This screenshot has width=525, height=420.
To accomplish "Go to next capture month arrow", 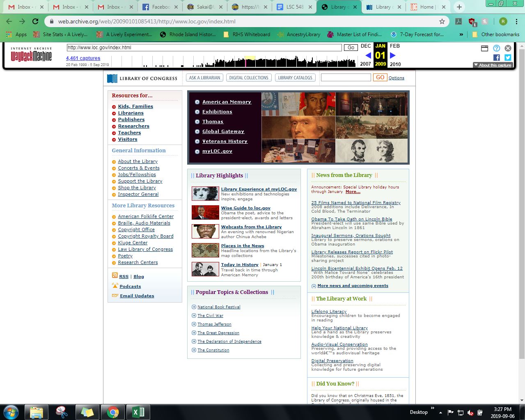I will click(393, 55).
